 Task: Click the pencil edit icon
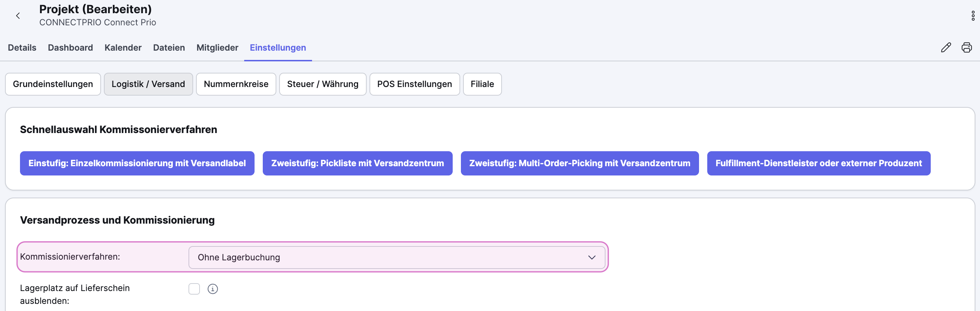tap(946, 47)
